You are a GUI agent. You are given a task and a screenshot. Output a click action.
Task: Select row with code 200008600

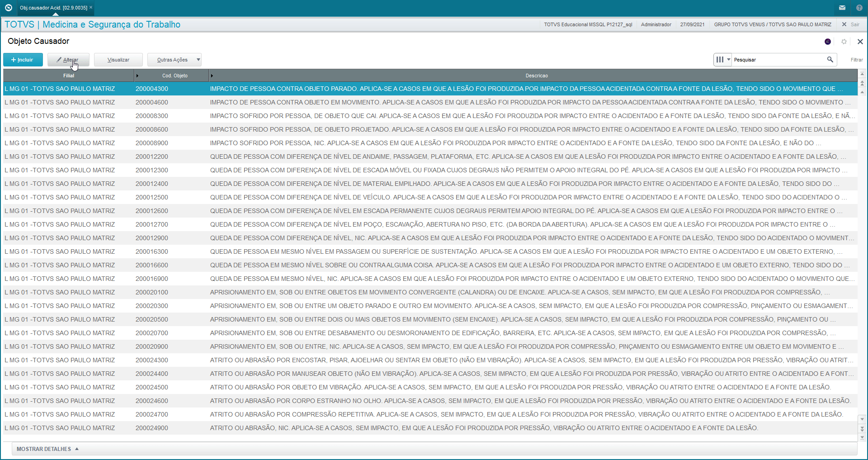pyautogui.click(x=430, y=129)
